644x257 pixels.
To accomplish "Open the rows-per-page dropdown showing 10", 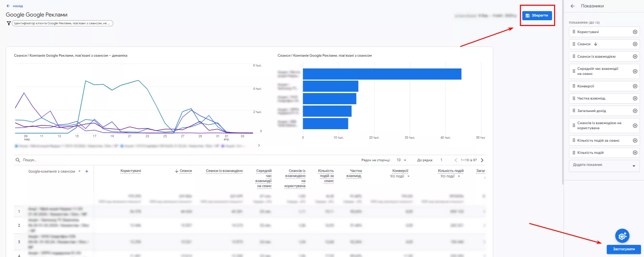I will 401,160.
